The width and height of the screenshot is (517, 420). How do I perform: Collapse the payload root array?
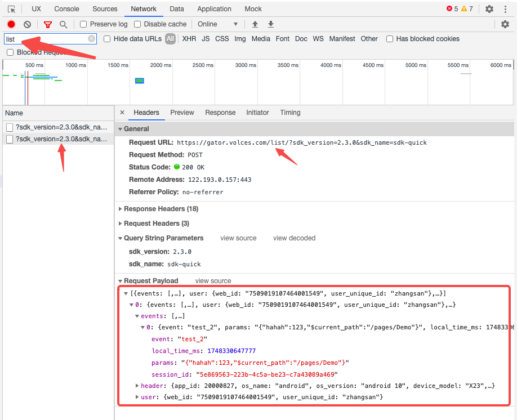[126, 293]
